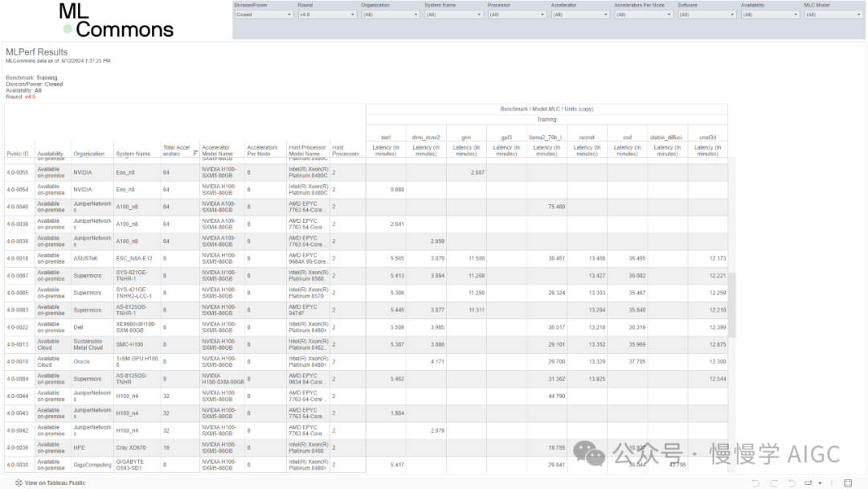Click ssd latency value 37.705
Viewport: 868px width, 489px height.
(637, 362)
